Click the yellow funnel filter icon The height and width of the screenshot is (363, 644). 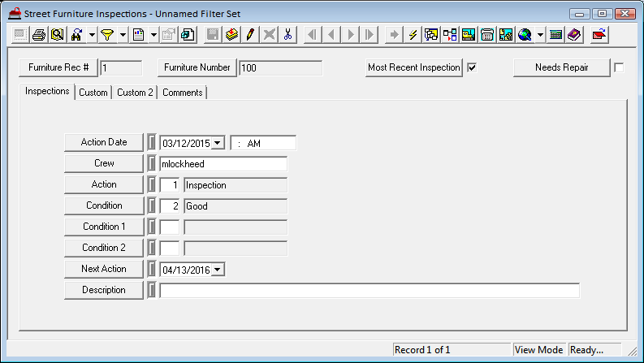tap(107, 35)
